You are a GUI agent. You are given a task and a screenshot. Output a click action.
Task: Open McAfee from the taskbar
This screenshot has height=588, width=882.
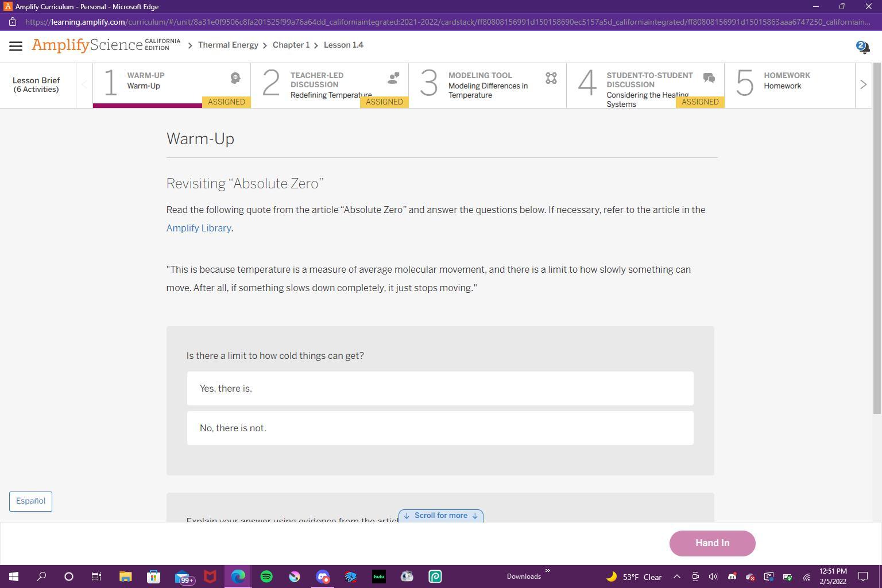point(210,577)
